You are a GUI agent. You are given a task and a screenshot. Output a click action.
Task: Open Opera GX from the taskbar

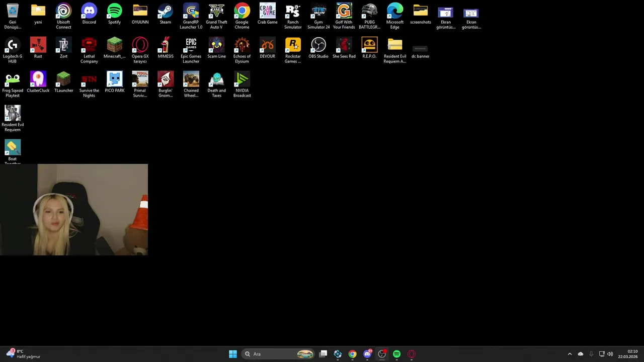pos(412,354)
